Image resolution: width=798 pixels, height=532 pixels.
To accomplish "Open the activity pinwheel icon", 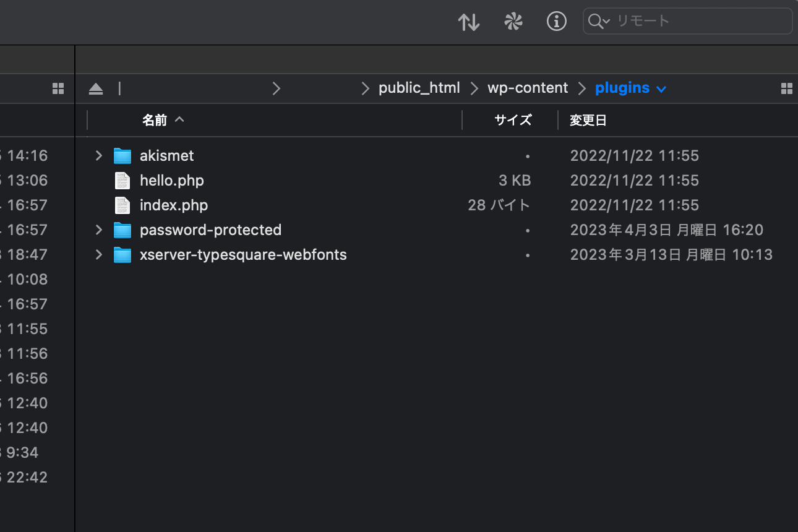I will (513, 22).
